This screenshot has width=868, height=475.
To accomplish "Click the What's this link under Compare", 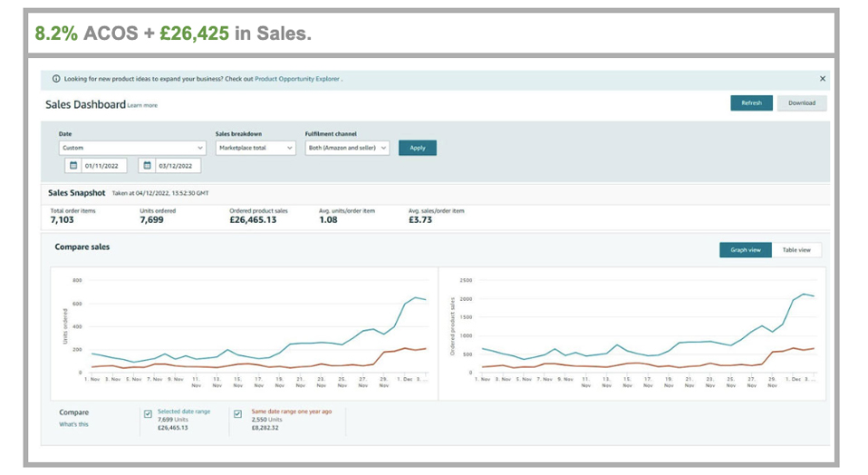I will click(x=73, y=424).
